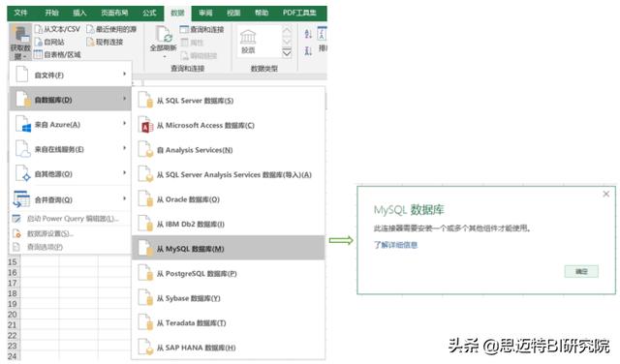
Task: Open the 查询和连接 pane button
Action: [201, 29]
